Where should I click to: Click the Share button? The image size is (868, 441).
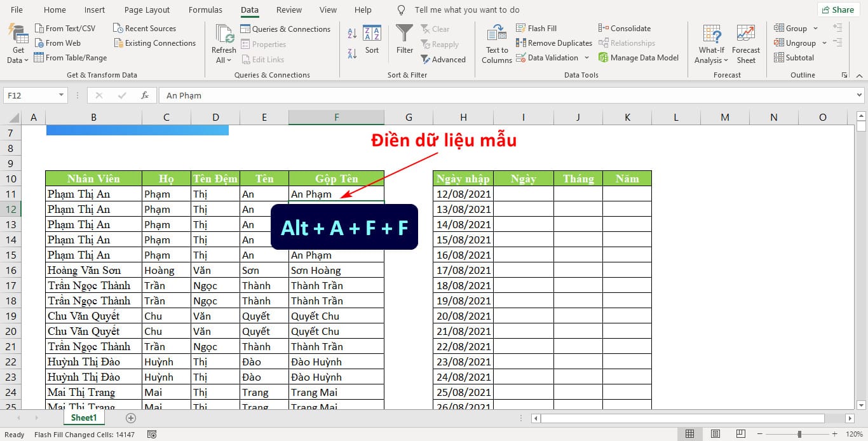point(838,10)
